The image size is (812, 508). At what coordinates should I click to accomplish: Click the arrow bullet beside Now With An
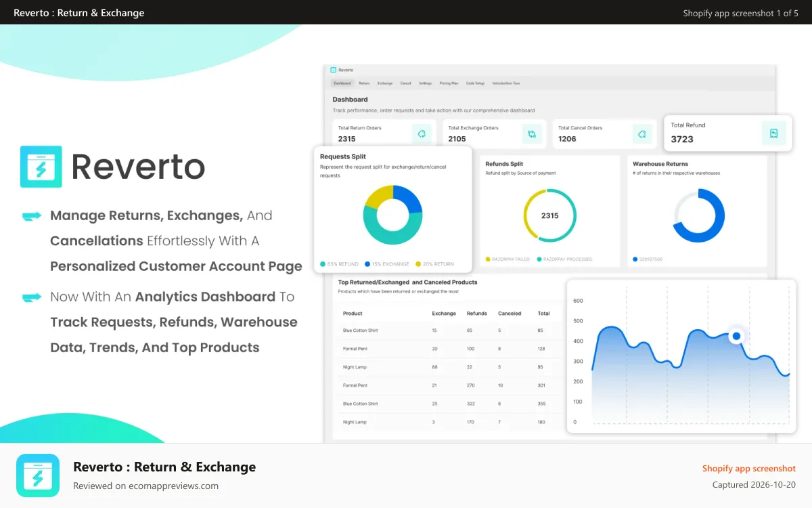click(32, 297)
